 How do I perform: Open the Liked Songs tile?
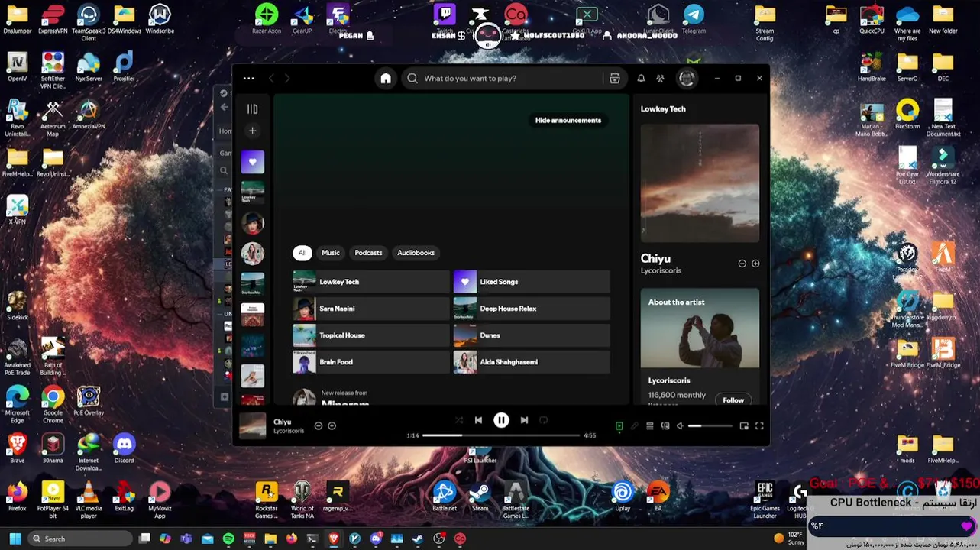pos(532,282)
